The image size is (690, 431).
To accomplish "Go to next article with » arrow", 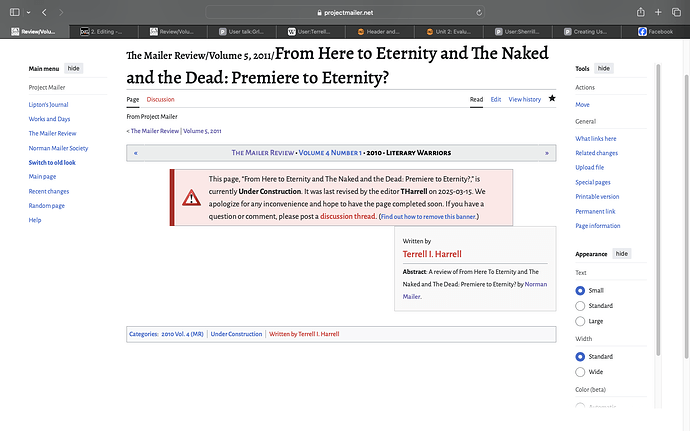I will point(547,153).
